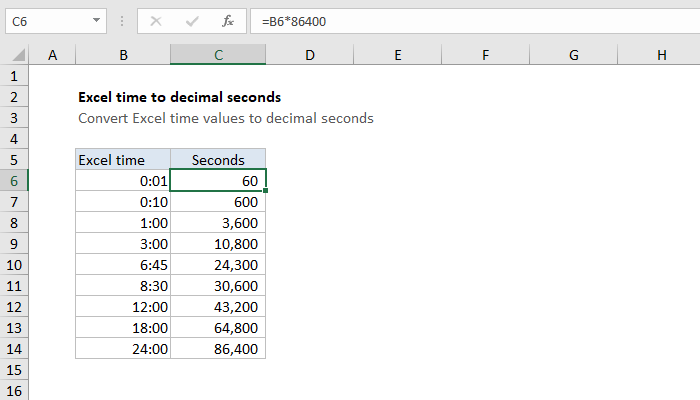Click the Seconds header cell

click(x=218, y=159)
